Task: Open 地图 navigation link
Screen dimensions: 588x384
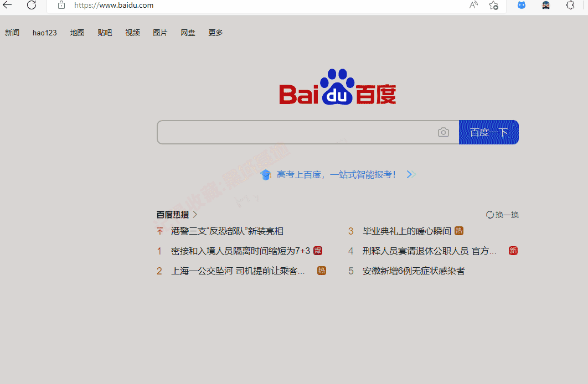Action: (x=78, y=33)
